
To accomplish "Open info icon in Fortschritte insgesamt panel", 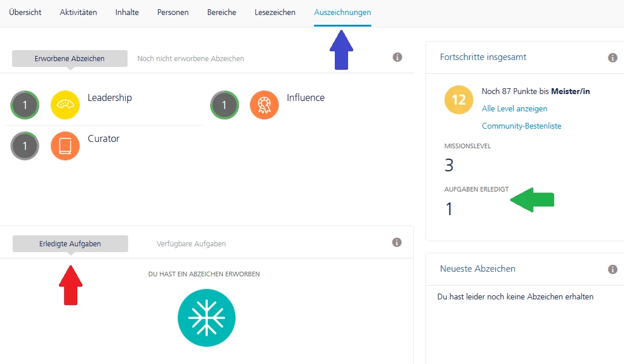I will (x=612, y=58).
